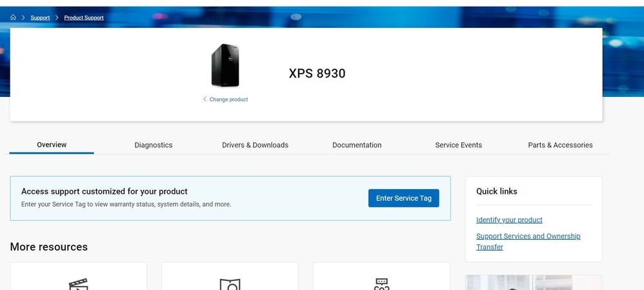Click the More resources heading

[x=49, y=247]
